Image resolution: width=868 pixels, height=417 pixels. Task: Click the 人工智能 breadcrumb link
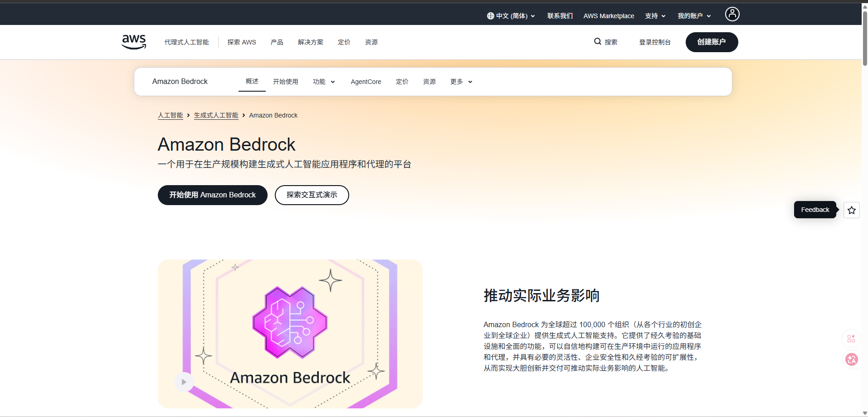point(170,115)
